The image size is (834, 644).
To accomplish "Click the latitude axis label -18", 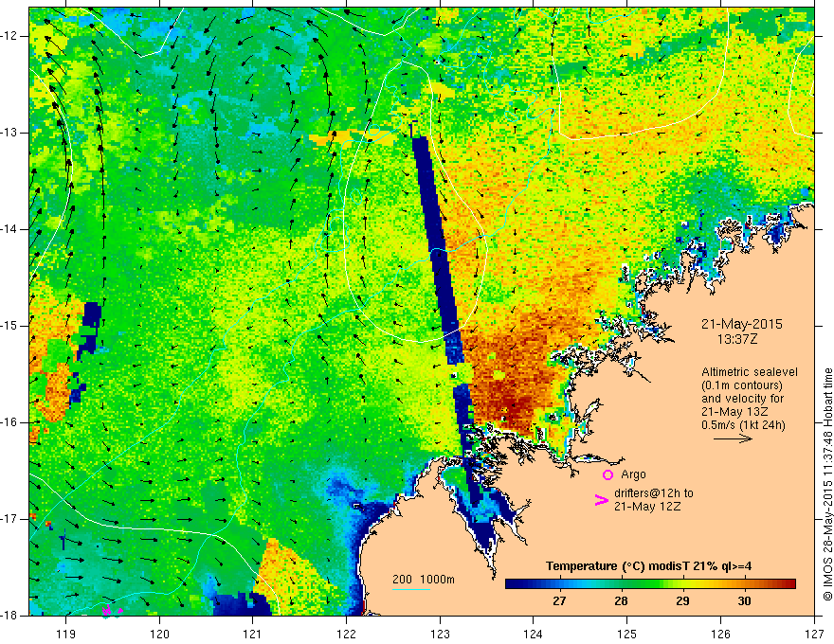I will pyautogui.click(x=10, y=616).
